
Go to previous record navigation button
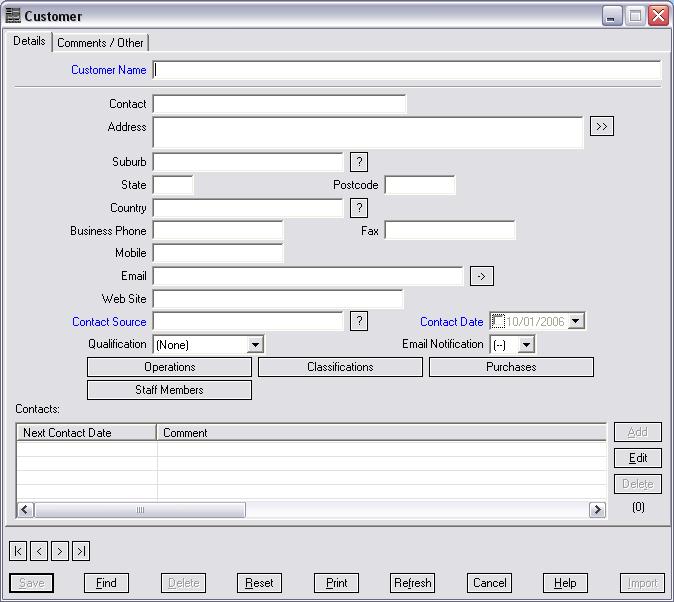pos(39,551)
